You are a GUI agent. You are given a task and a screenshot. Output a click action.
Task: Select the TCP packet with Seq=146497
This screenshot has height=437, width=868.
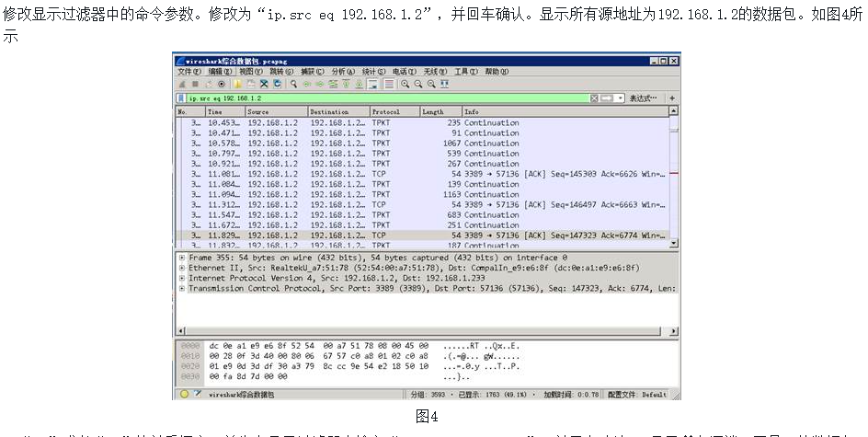tap(422, 205)
